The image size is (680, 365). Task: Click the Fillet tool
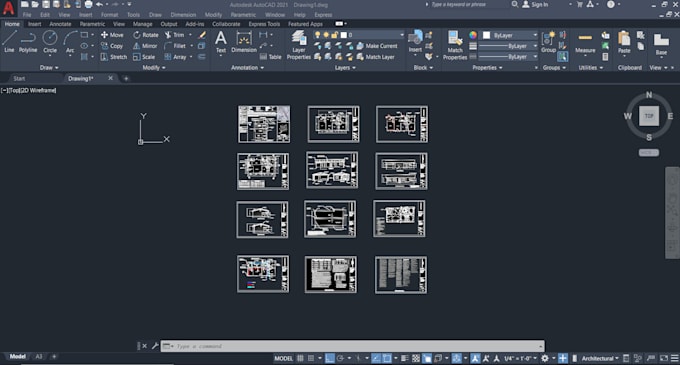(x=175, y=46)
